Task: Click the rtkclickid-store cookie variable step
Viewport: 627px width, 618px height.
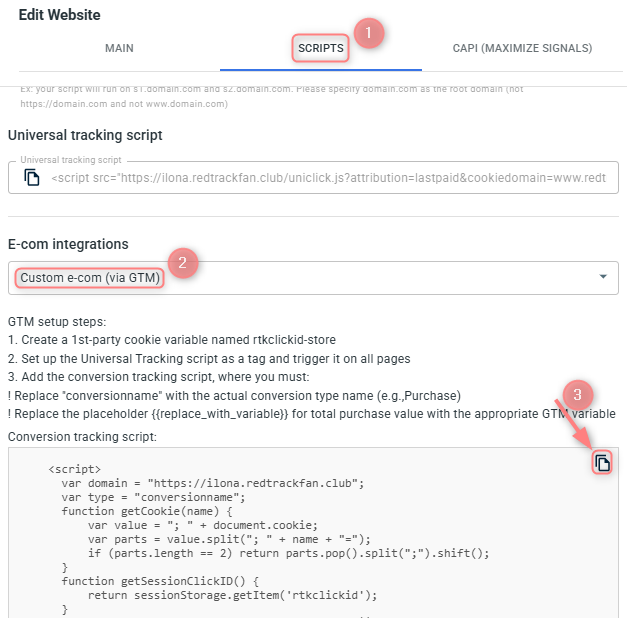Action: tap(172, 340)
